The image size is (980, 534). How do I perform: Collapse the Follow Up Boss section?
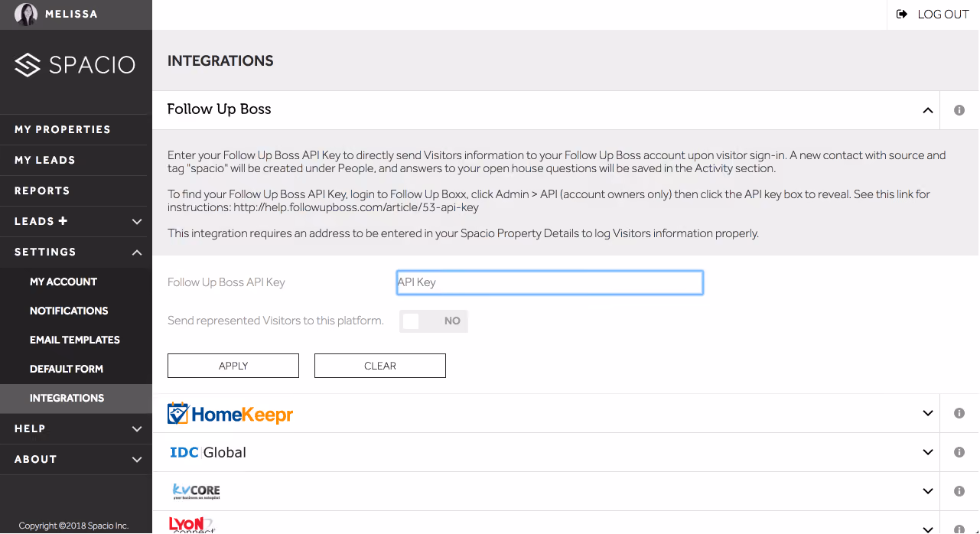pos(928,110)
